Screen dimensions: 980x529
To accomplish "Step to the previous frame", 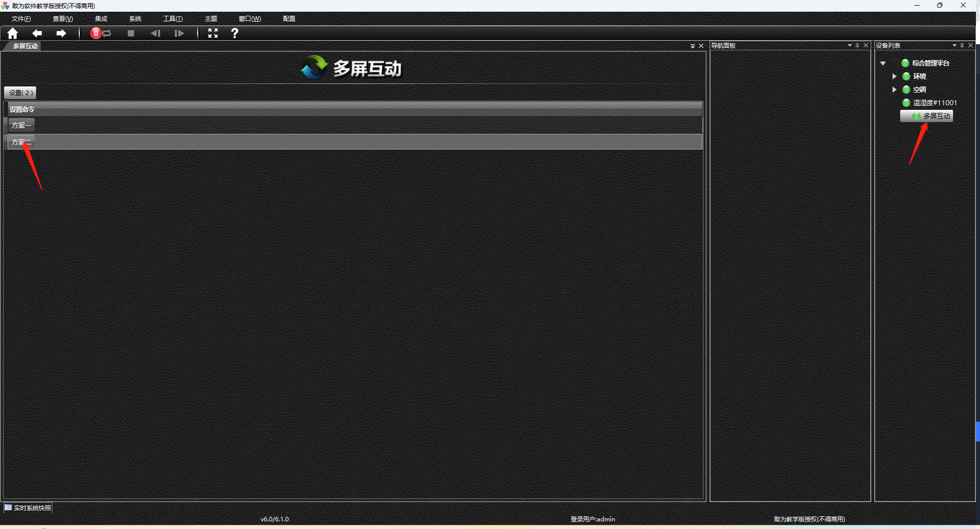I will click(156, 34).
